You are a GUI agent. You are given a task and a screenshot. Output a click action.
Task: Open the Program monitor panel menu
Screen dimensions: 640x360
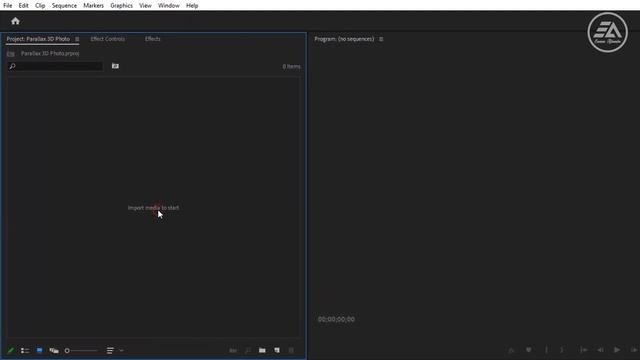381,39
